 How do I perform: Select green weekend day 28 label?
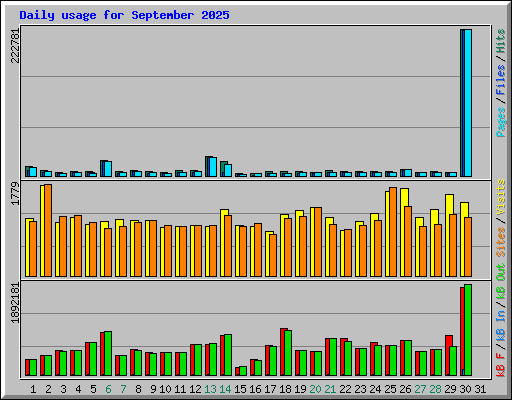(x=435, y=389)
